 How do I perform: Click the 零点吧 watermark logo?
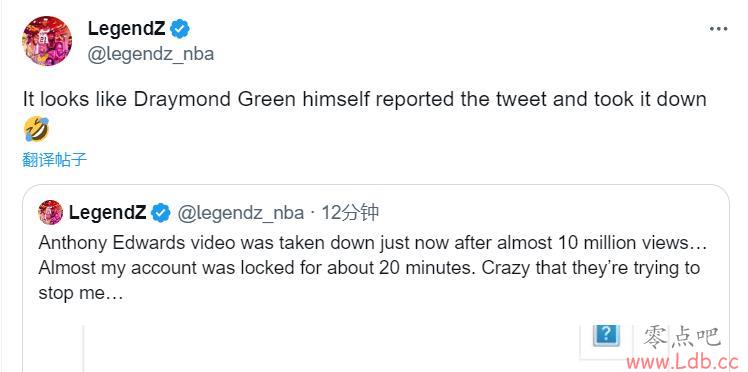pyautogui.click(x=682, y=337)
